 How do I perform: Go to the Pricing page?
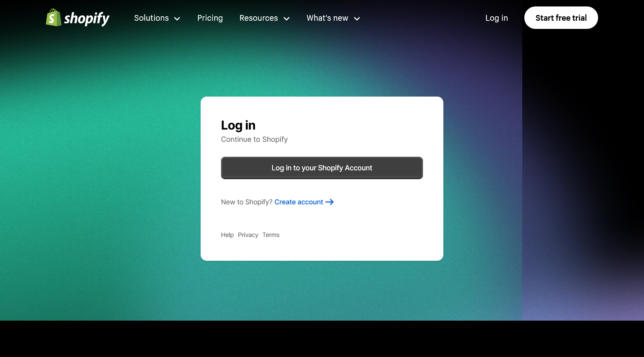tap(210, 18)
